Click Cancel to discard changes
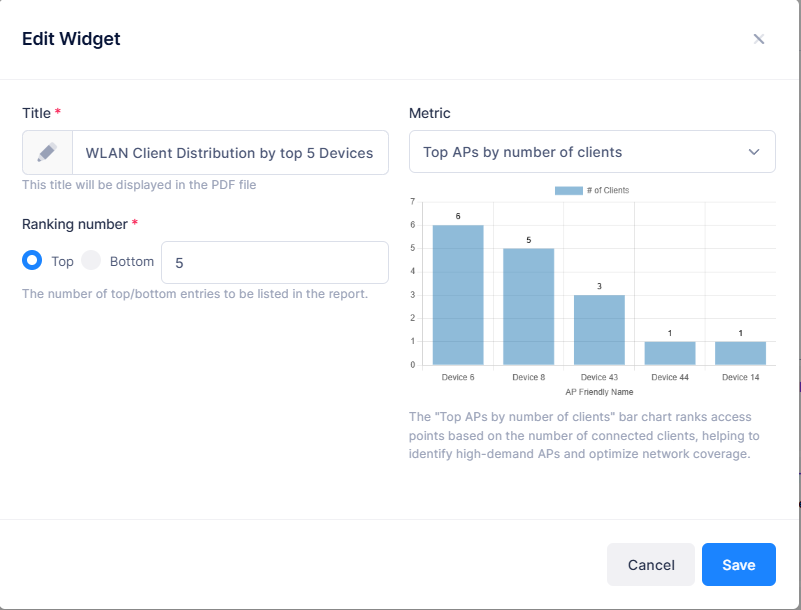Image resolution: width=801 pixels, height=610 pixels. tap(650, 564)
